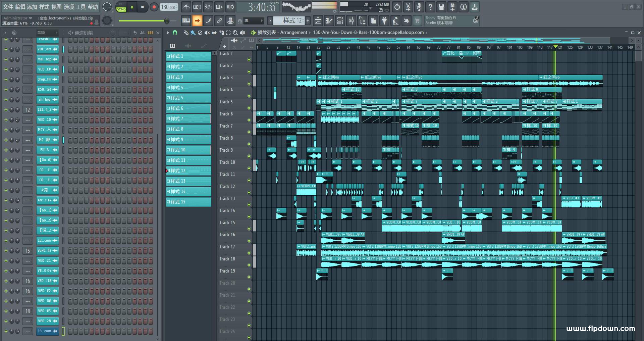Open the 添加 menu
644x341 pixels.
click(x=32, y=7)
